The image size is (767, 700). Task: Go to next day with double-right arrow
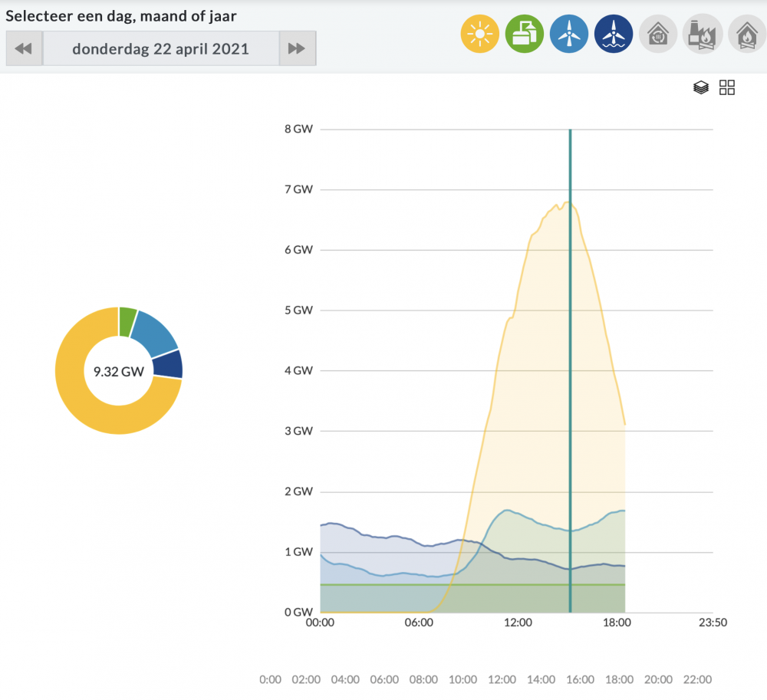click(x=298, y=48)
